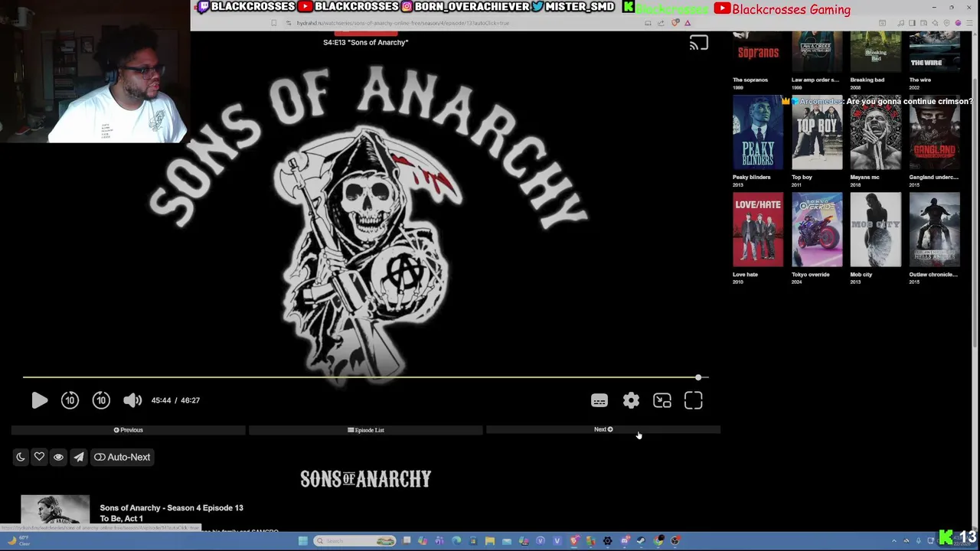Click the Brave shield icon in address bar

(x=675, y=23)
